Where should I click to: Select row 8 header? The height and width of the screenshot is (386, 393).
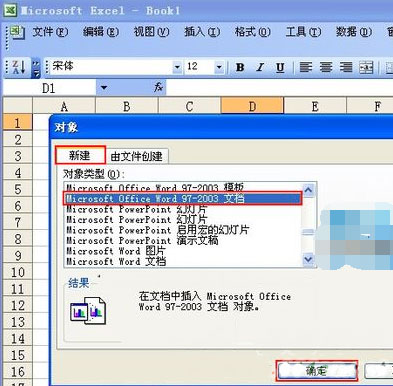tap(18, 239)
